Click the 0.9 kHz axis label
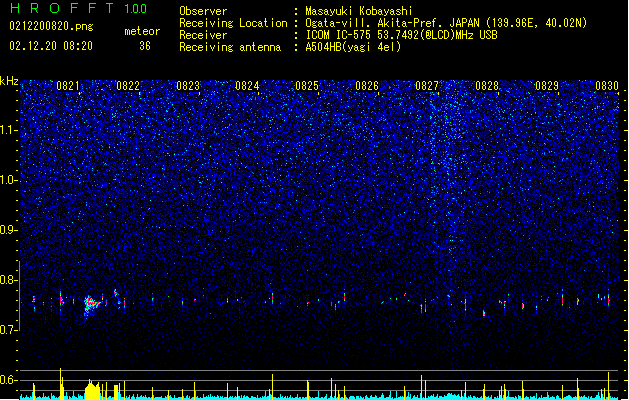This screenshot has height=400, width=629. (8, 230)
